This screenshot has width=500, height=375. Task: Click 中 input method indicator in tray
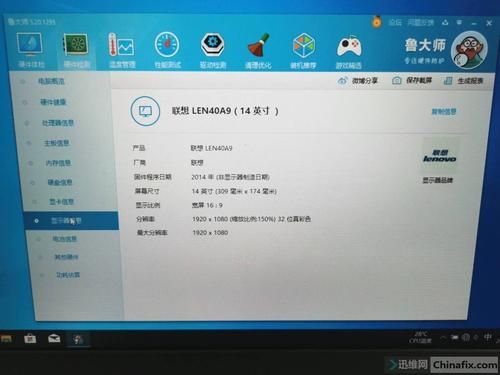point(488,337)
